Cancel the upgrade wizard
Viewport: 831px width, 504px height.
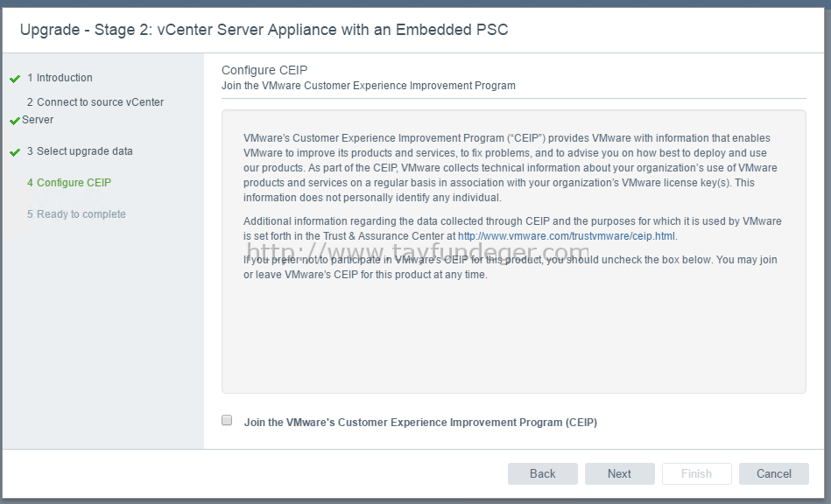click(774, 474)
